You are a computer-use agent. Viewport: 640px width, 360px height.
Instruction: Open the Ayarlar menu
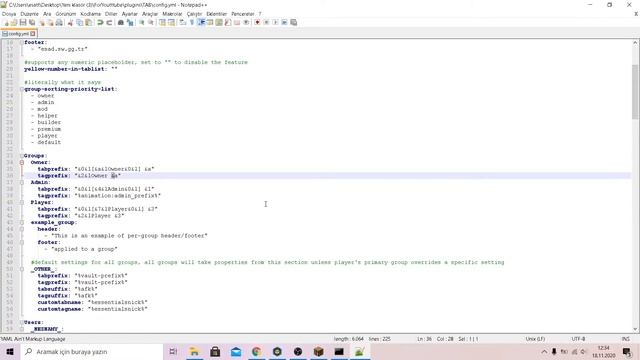pyautogui.click(x=129, y=14)
